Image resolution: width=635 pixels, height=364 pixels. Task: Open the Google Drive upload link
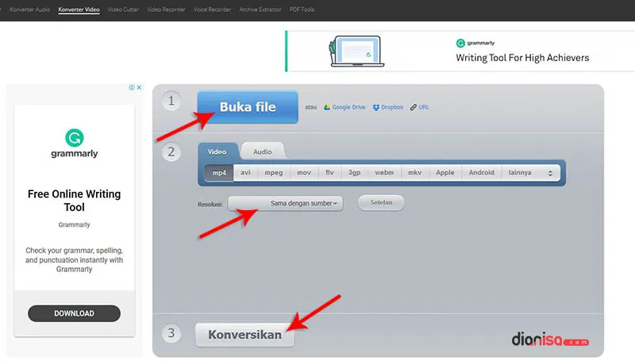point(348,107)
